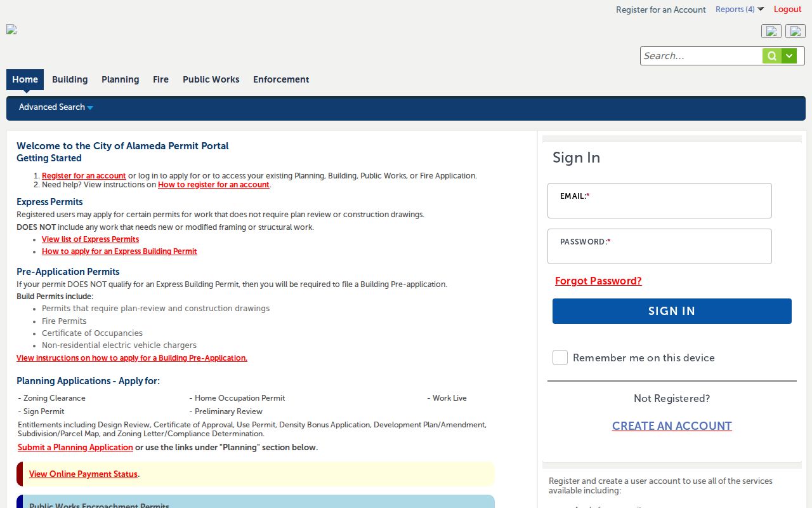Click the '- Home Occupation Permit' text

pyautogui.click(x=237, y=398)
